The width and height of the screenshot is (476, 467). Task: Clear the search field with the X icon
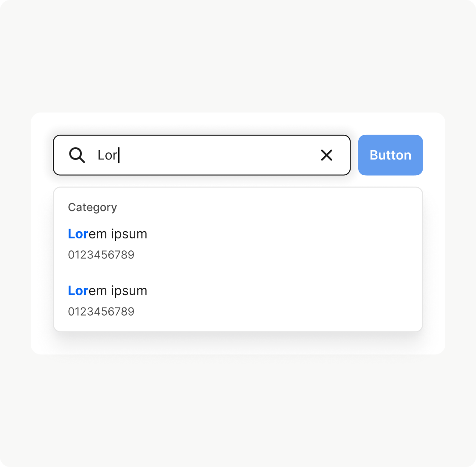tap(326, 155)
